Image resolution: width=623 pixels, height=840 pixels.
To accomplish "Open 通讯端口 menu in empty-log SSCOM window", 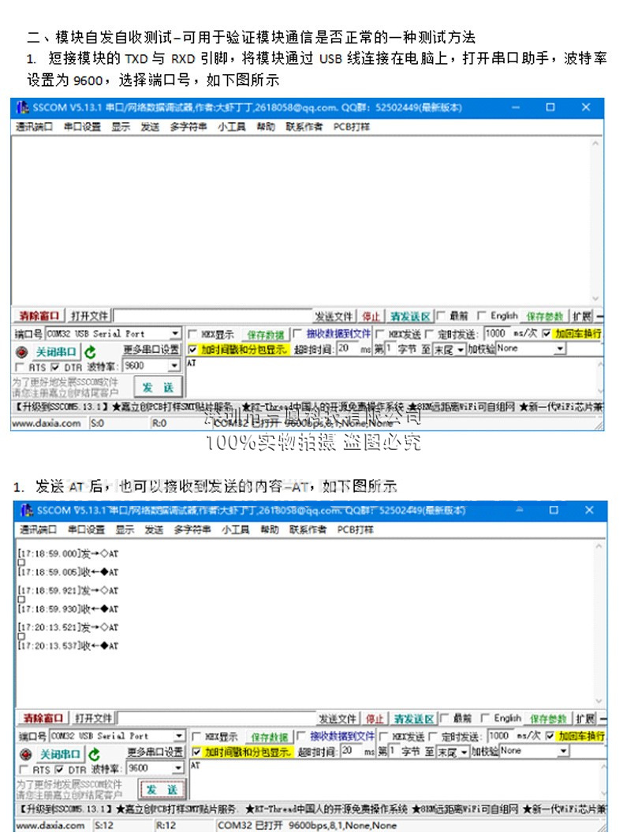I will (x=34, y=126).
